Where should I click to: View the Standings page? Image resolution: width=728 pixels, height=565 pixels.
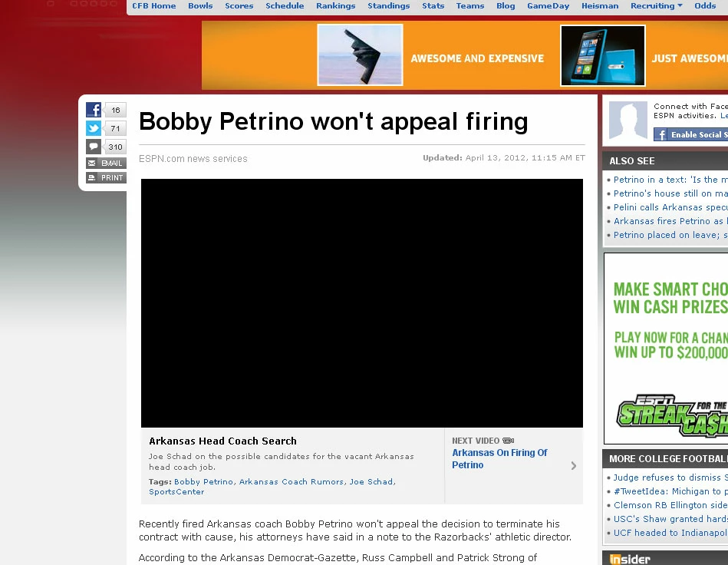pyautogui.click(x=389, y=5)
